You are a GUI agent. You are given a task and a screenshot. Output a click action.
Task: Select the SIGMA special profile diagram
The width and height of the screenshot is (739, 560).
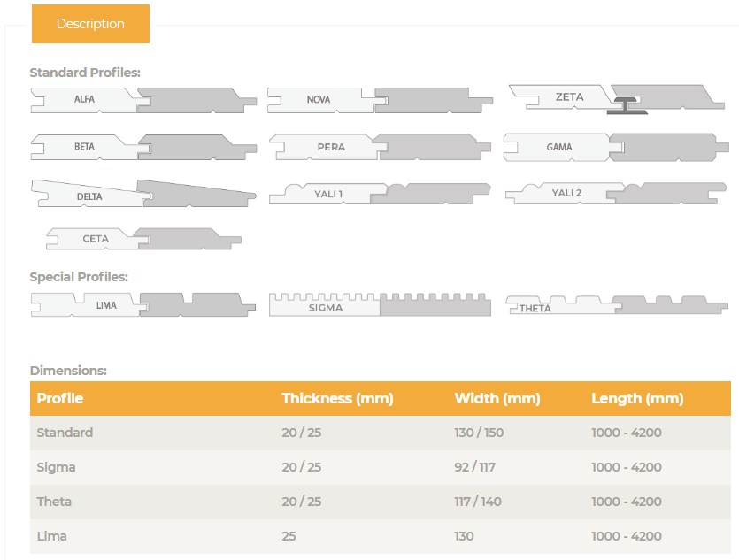pos(380,305)
